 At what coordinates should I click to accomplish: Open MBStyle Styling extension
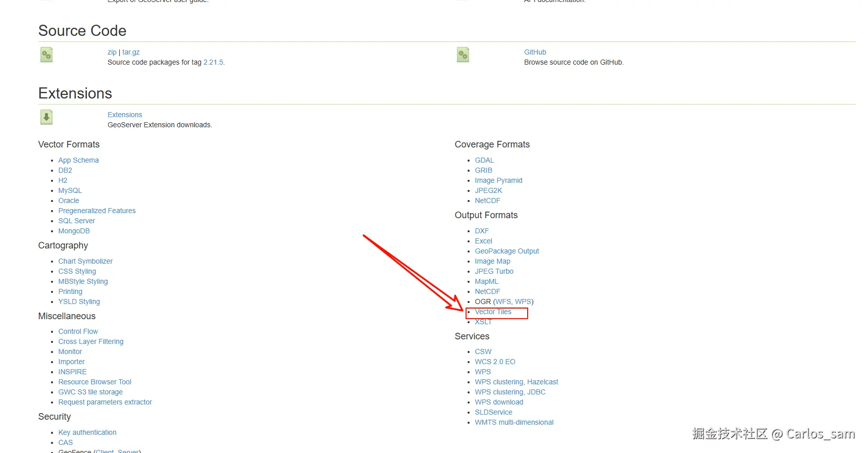tap(83, 281)
